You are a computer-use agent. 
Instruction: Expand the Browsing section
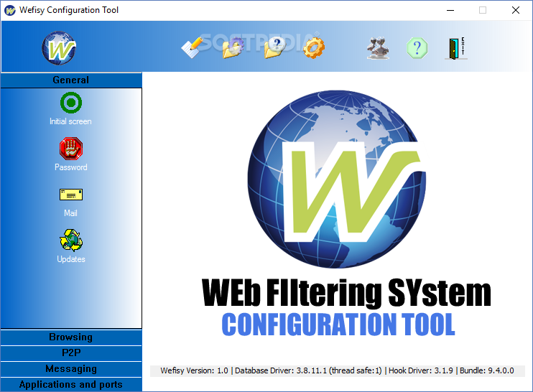click(x=71, y=337)
